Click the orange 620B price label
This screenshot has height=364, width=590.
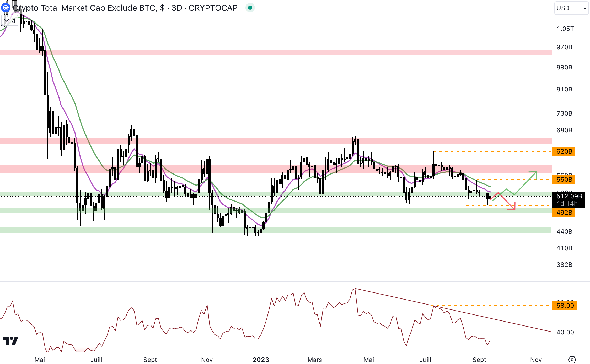coord(564,151)
